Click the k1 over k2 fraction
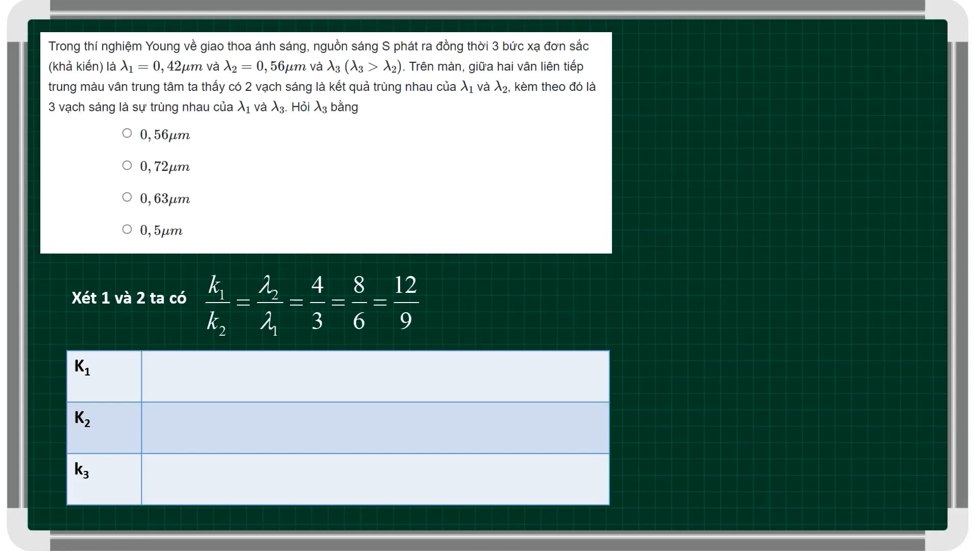The height and width of the screenshot is (551, 980). click(217, 305)
